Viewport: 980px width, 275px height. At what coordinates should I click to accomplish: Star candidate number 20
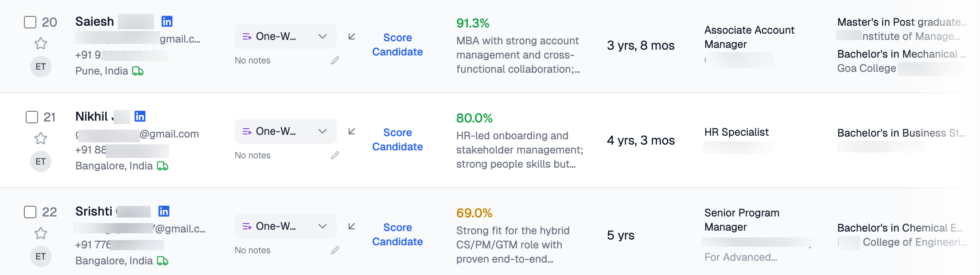[41, 43]
